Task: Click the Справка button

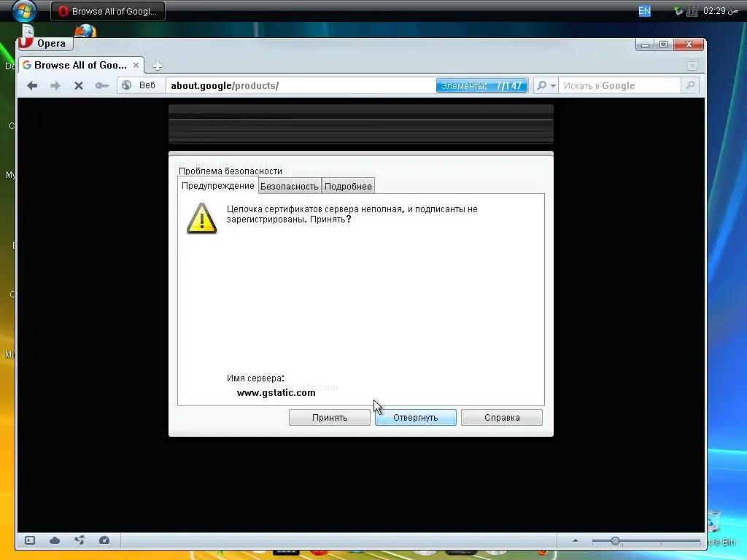Action: 502,418
